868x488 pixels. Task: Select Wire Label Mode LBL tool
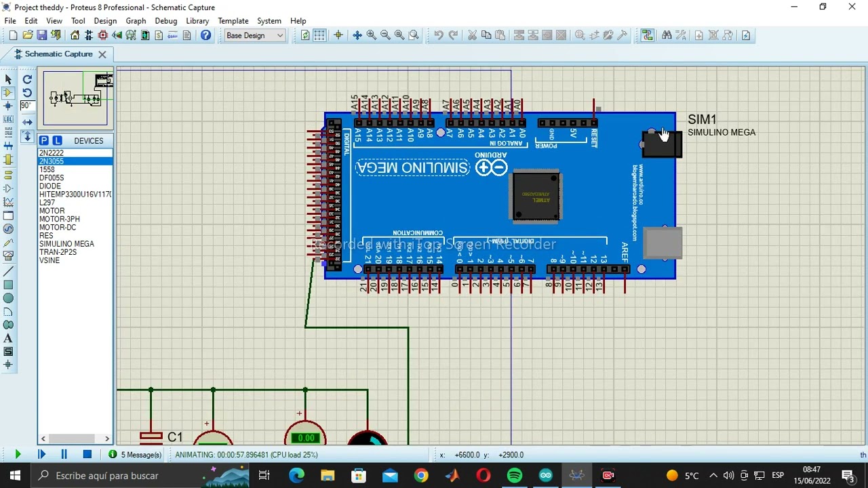click(8, 119)
